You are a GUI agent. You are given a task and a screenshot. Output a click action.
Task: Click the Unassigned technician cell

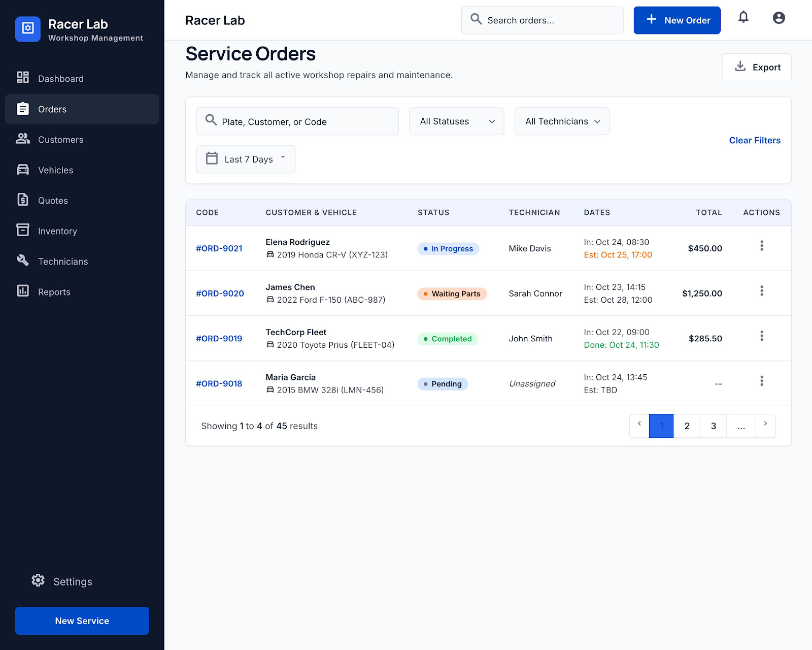(532, 383)
